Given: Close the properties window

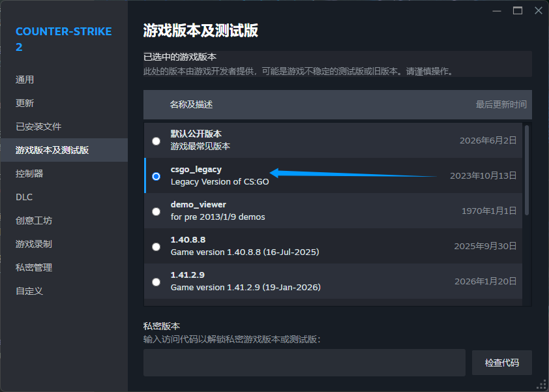Looking at the screenshot, I should tap(539, 11).
